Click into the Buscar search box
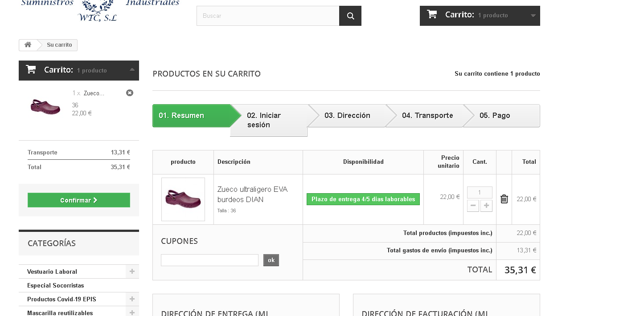 (x=267, y=16)
